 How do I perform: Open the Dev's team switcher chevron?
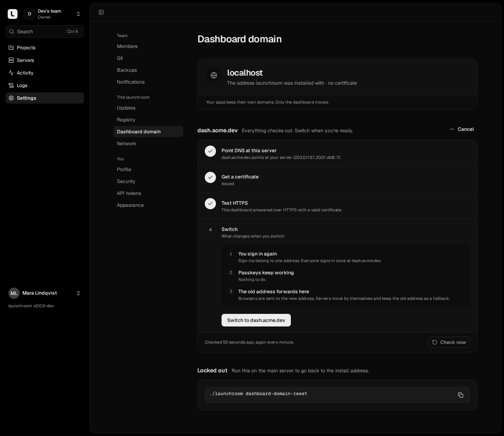click(x=78, y=14)
